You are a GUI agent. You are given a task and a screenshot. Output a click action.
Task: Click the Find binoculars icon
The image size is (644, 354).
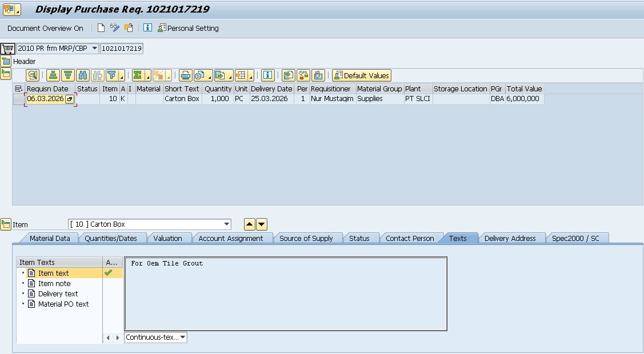83,75
